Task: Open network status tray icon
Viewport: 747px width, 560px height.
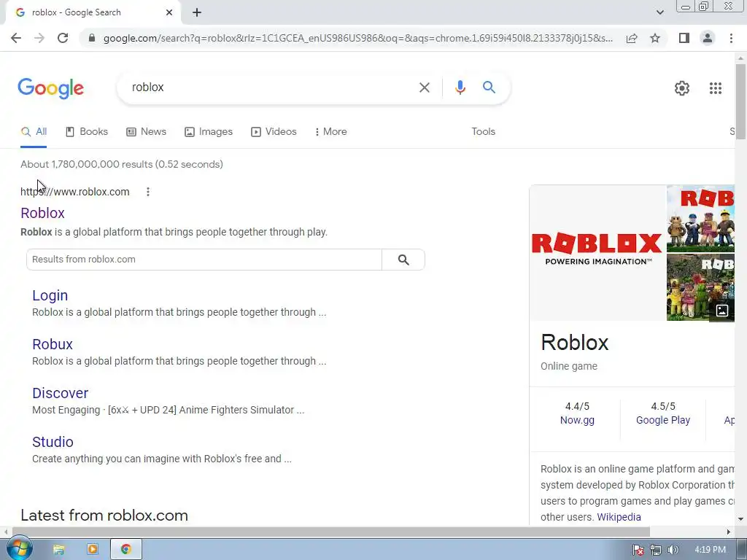Action: (x=656, y=550)
